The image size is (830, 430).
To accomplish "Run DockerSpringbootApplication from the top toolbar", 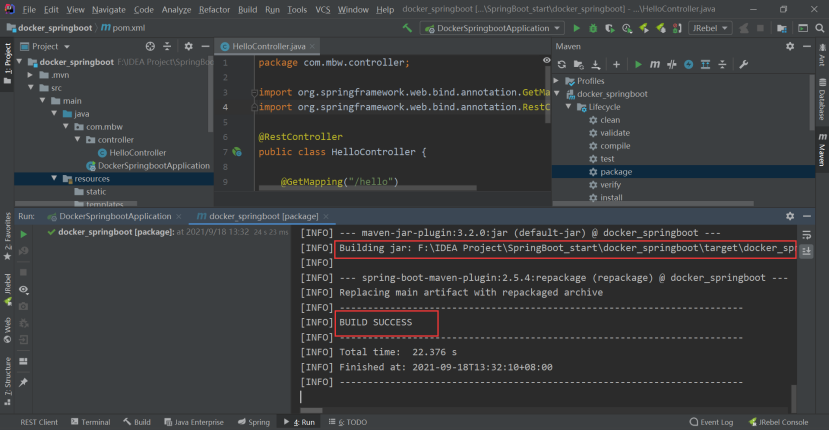I will pyautogui.click(x=576, y=28).
